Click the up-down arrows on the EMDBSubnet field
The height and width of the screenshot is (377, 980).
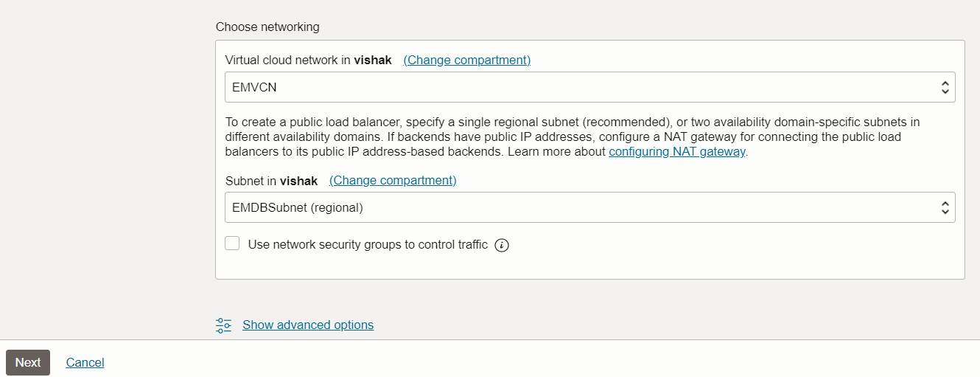[945, 208]
